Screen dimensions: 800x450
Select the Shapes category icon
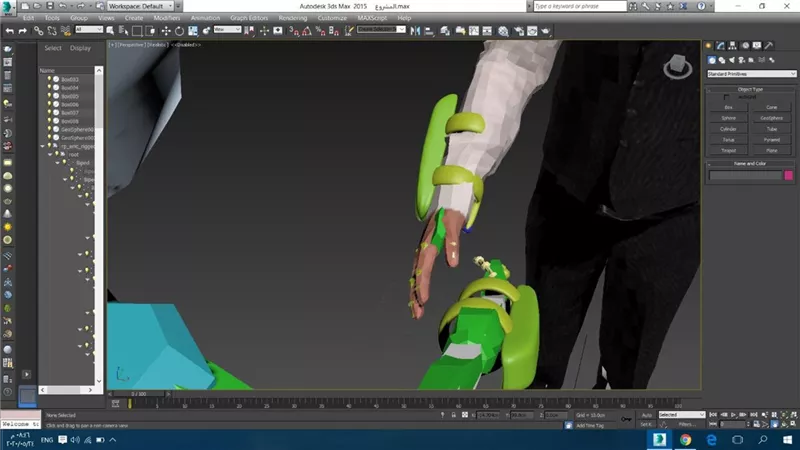pyautogui.click(x=722, y=60)
